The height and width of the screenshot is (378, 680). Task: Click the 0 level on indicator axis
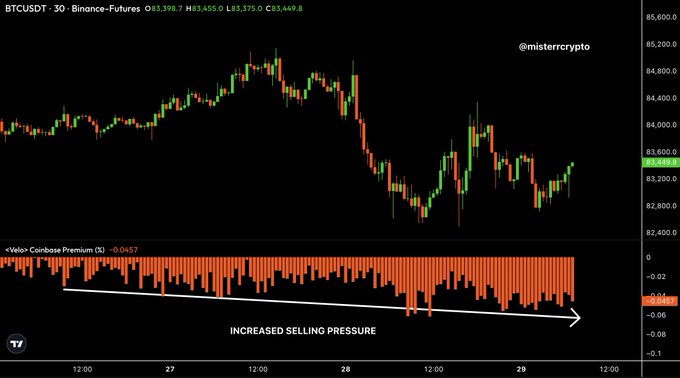[648, 257]
